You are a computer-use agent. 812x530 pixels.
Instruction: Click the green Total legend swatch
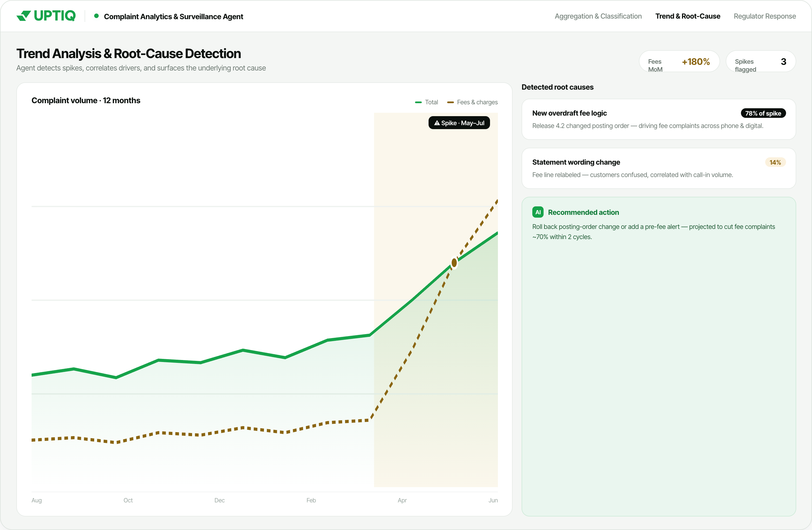click(418, 102)
